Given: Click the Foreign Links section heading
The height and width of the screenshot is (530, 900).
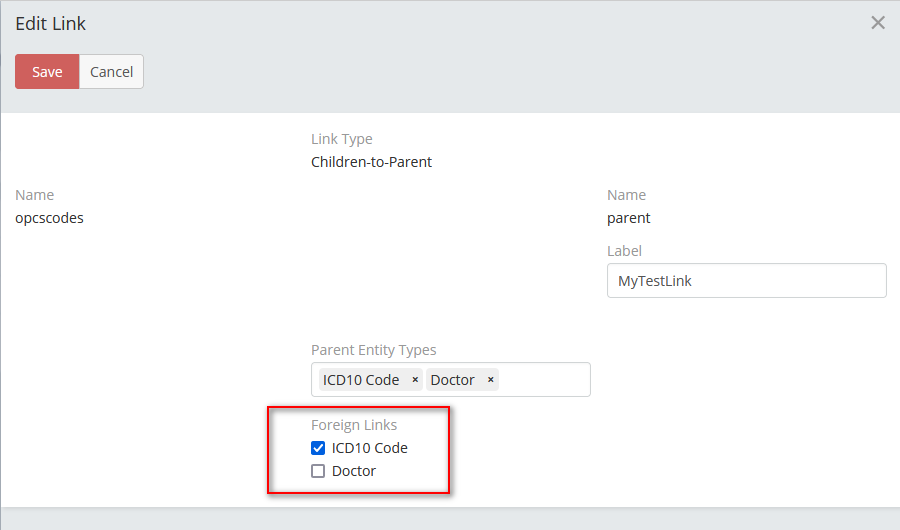Looking at the screenshot, I should click(354, 425).
